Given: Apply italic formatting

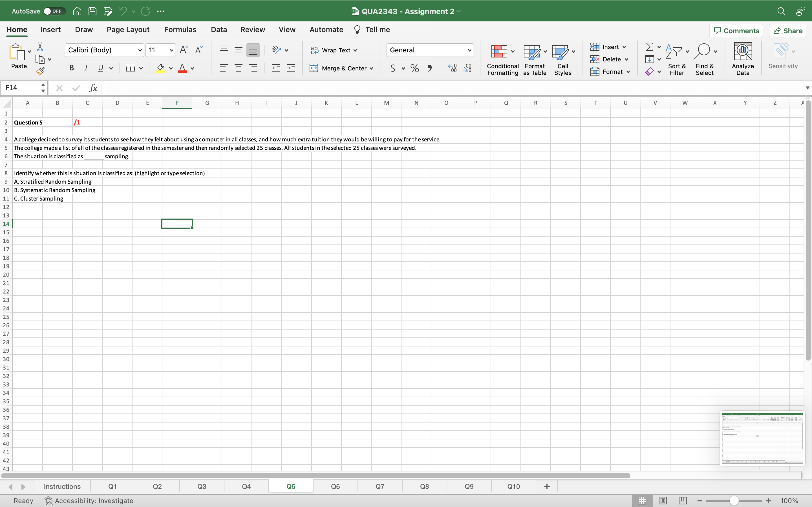Looking at the screenshot, I should coord(86,68).
